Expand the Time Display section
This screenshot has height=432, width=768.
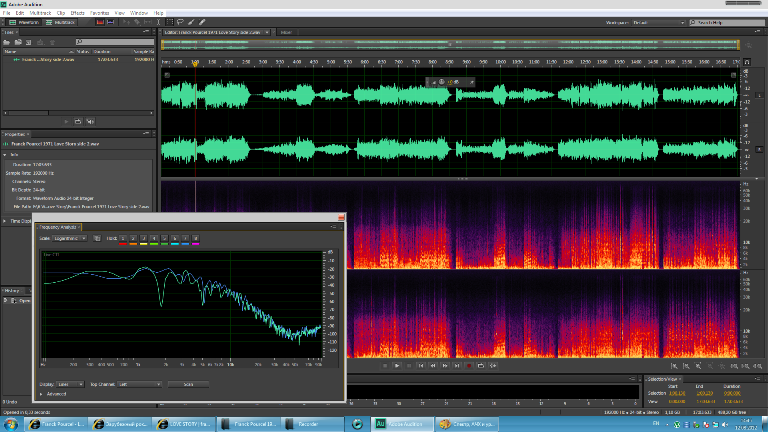point(5,221)
